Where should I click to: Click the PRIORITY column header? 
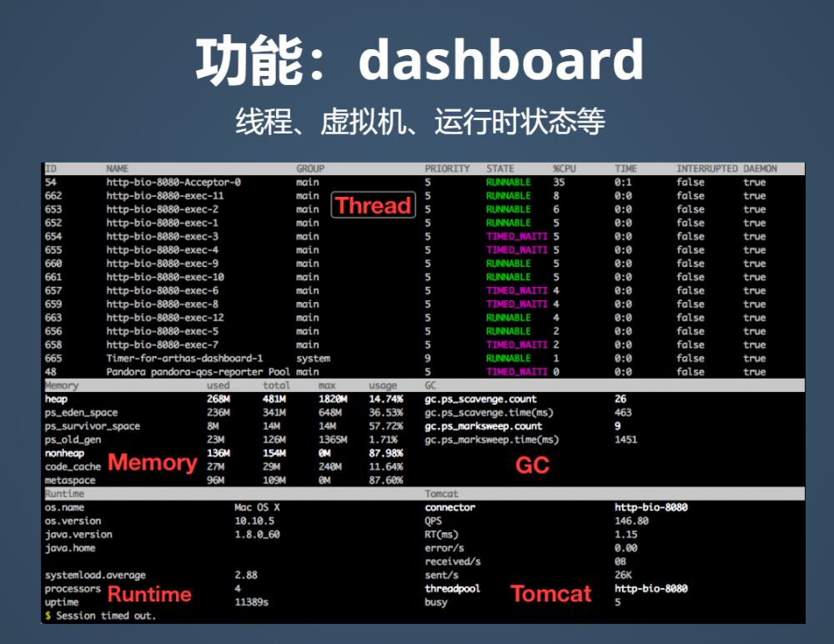[x=447, y=168]
